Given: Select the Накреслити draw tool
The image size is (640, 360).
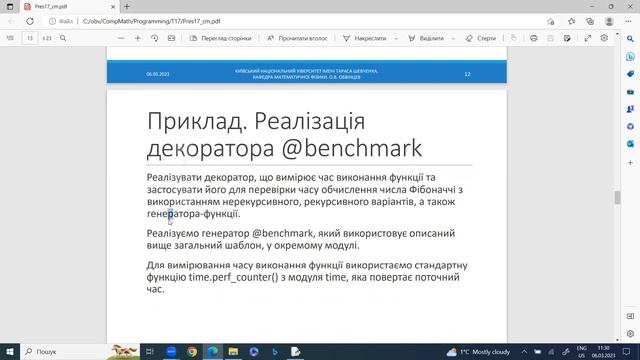Looking at the screenshot, I should pyautogui.click(x=364, y=38).
